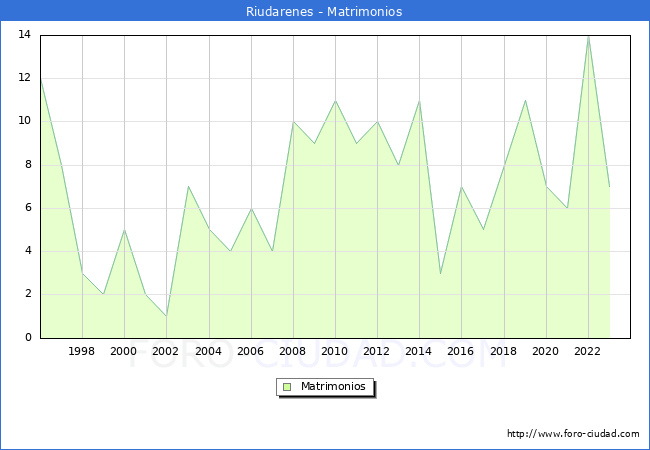The width and height of the screenshot is (650, 450).
Task: Select the 2004 x-axis year label
Action: coord(208,351)
